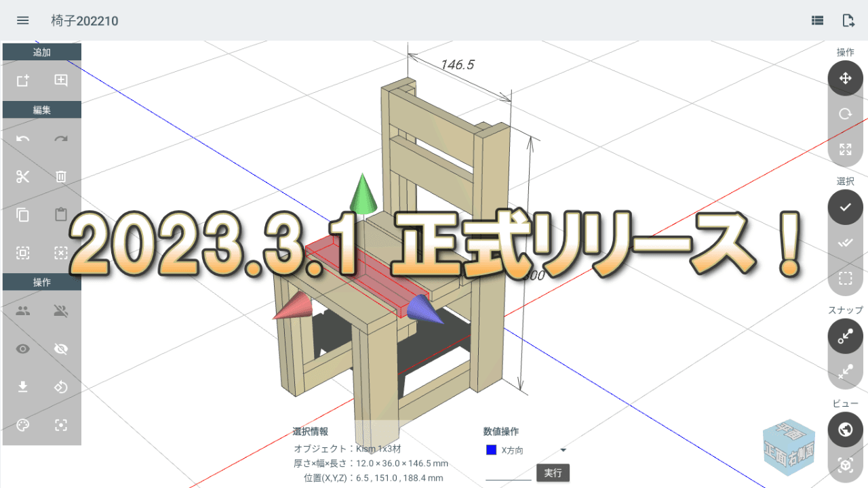Click the Paste (clipboard) icon
The width and height of the screenshot is (868, 488).
click(x=61, y=215)
